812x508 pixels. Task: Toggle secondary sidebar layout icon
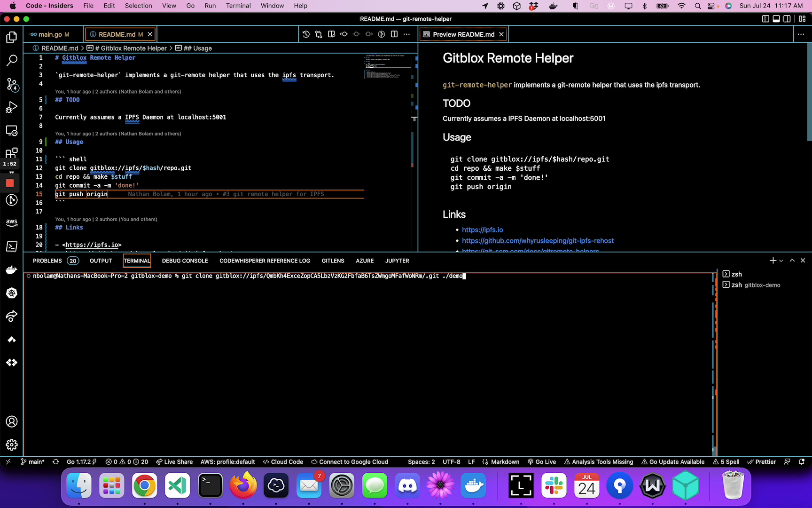point(787,19)
